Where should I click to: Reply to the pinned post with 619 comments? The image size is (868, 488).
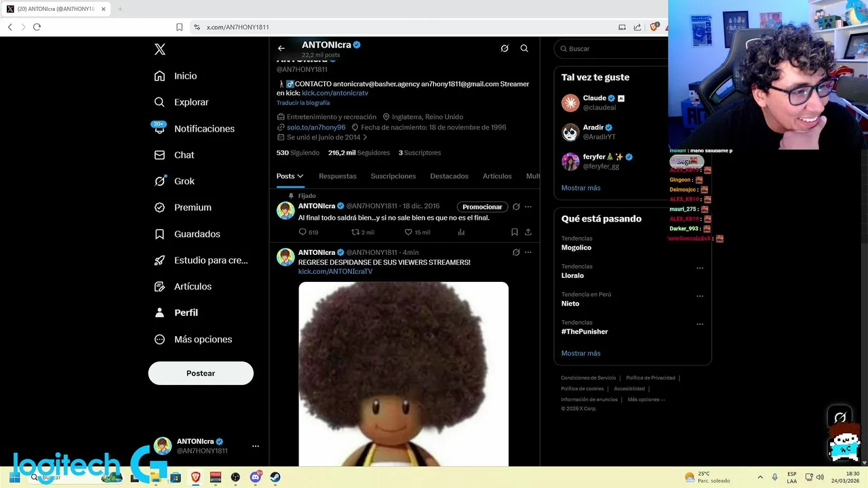coord(309,232)
